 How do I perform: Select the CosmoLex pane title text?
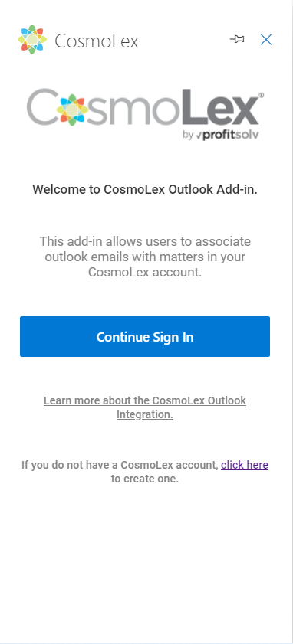tap(97, 41)
